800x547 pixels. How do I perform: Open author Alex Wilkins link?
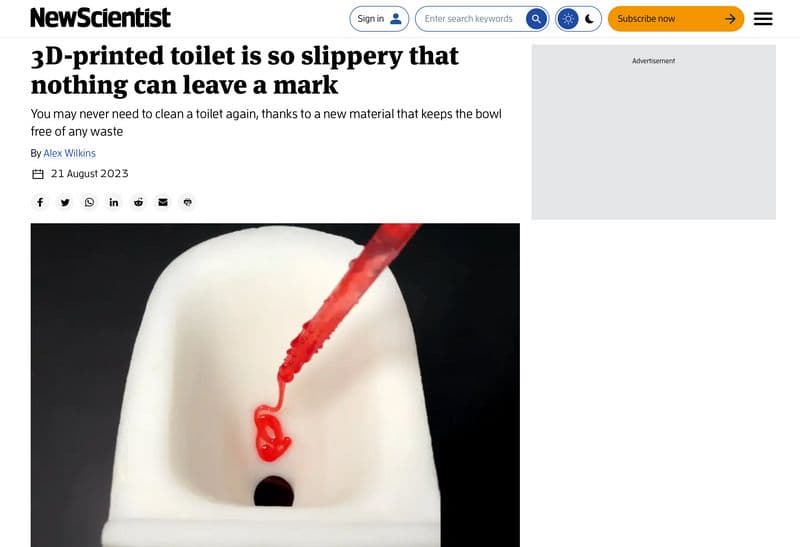[x=69, y=153]
